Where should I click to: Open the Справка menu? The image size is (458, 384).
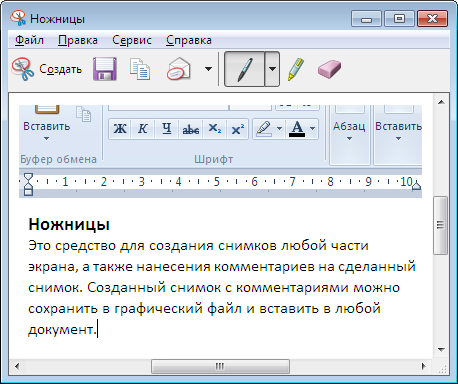189,40
